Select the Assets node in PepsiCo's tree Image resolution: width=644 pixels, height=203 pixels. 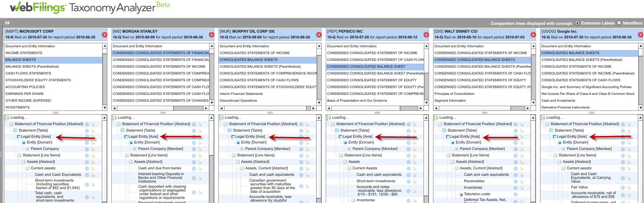(x=354, y=162)
